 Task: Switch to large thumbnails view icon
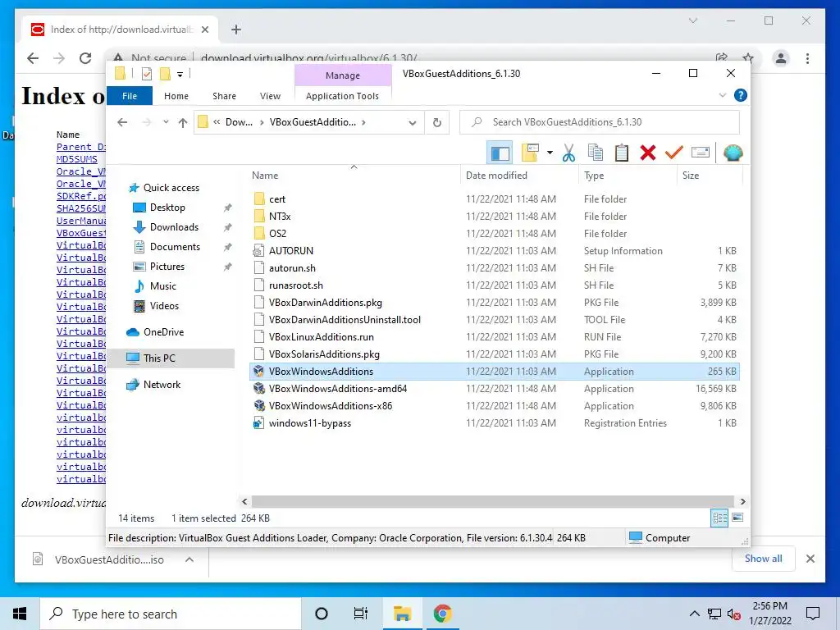[x=737, y=518]
